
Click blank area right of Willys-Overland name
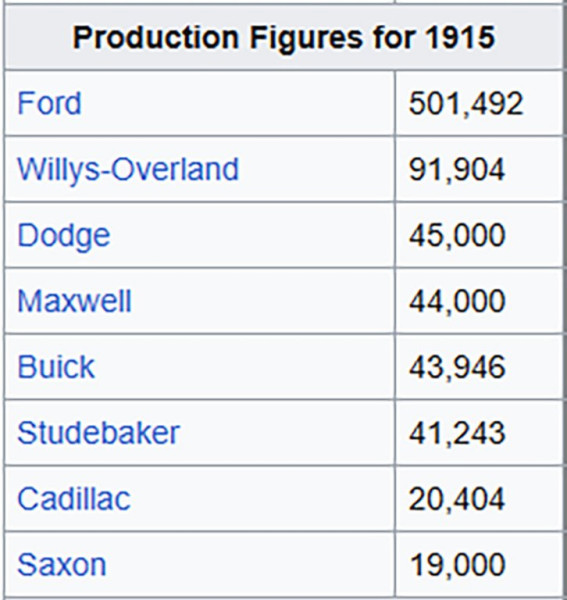pyautogui.click(x=316, y=169)
